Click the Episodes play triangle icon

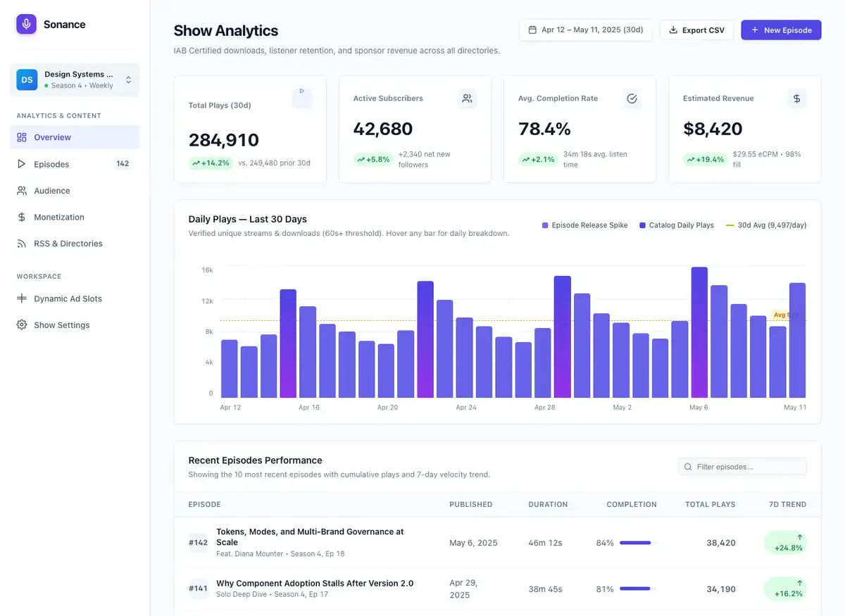pyautogui.click(x=22, y=164)
